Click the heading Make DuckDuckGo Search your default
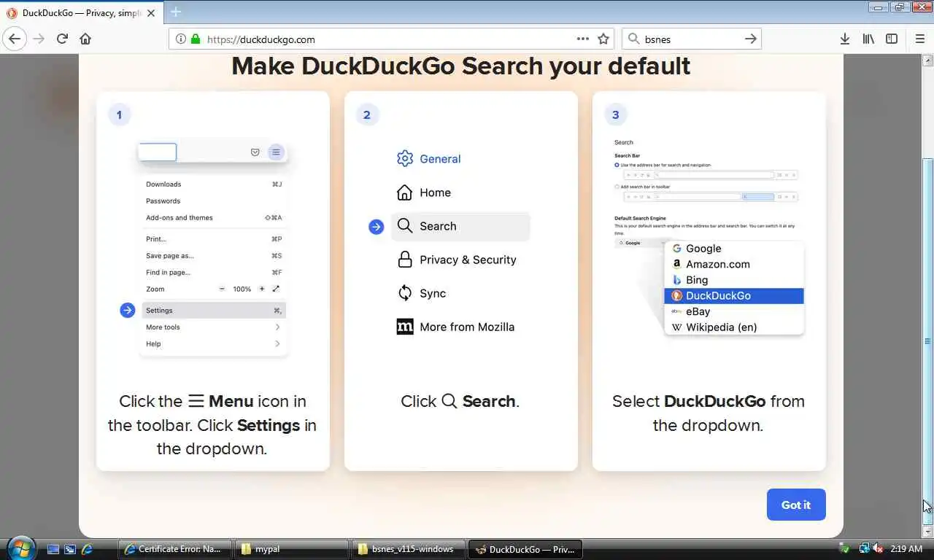 [x=461, y=66]
